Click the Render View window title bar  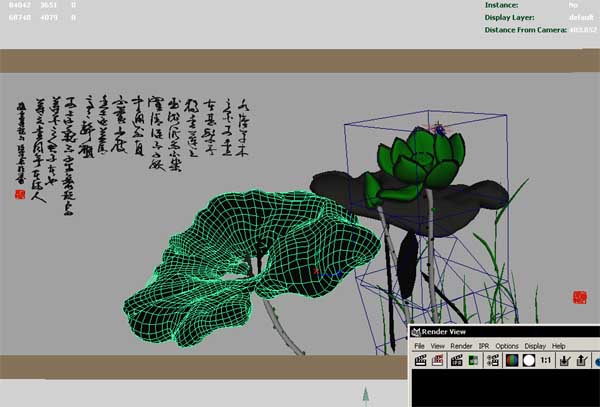504,332
